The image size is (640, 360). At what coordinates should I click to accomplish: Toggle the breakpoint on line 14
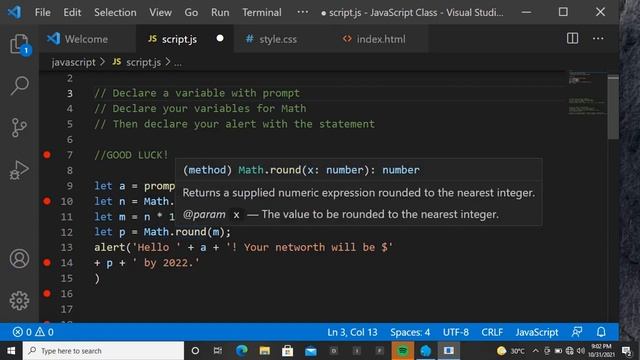[x=47, y=262]
